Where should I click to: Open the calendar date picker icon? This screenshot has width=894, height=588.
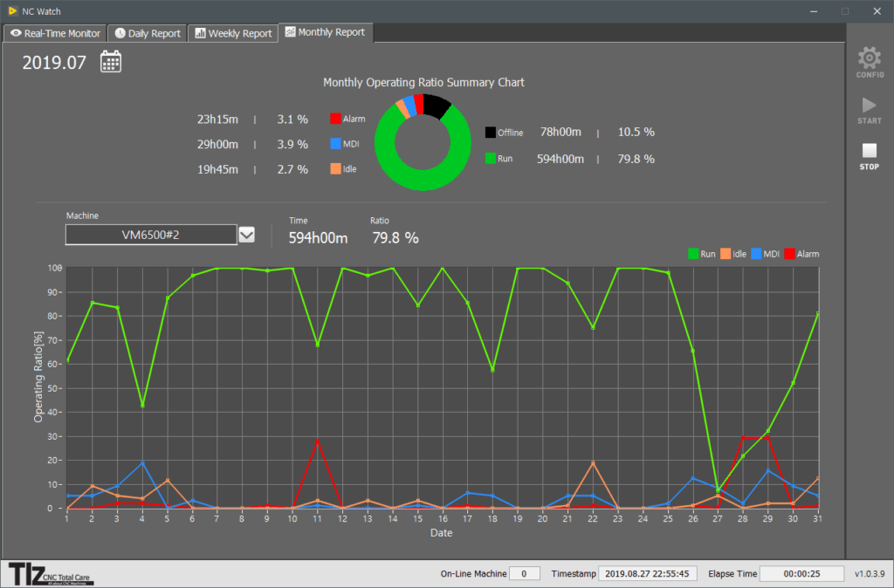[x=111, y=61]
